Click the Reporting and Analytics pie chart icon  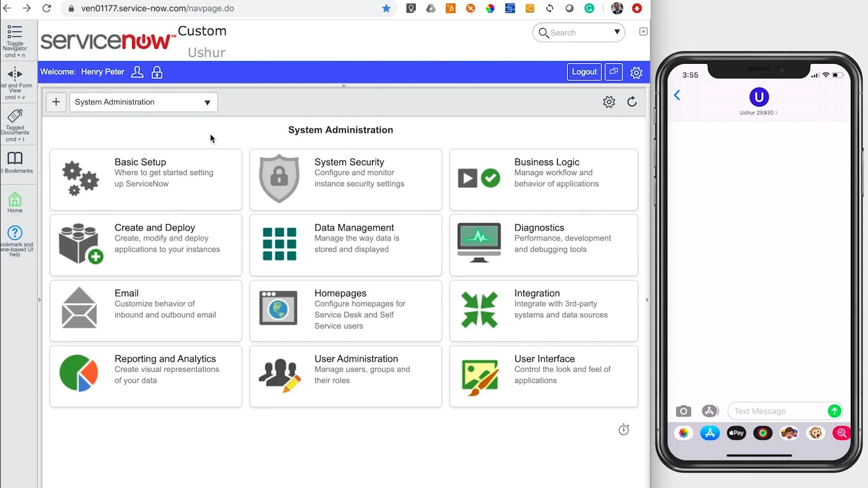[79, 373]
